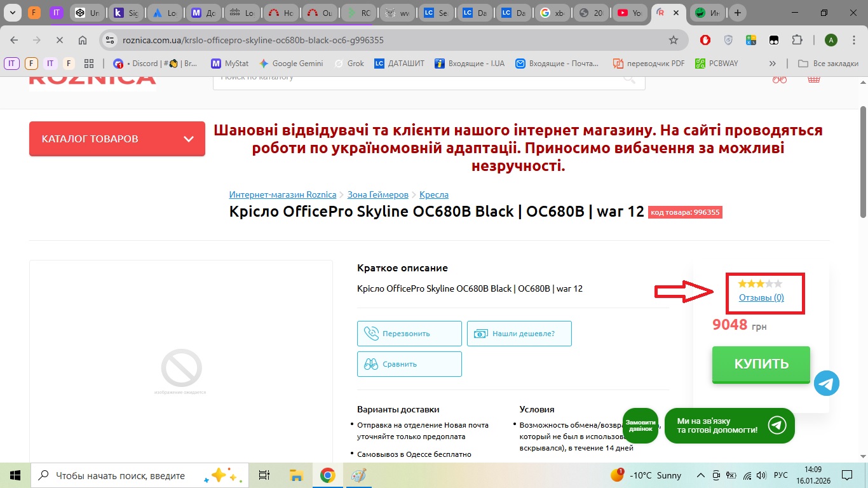Image resolution: width=868 pixels, height=488 pixels.
Task: Stop page loading with the X button
Action: coord(59,40)
